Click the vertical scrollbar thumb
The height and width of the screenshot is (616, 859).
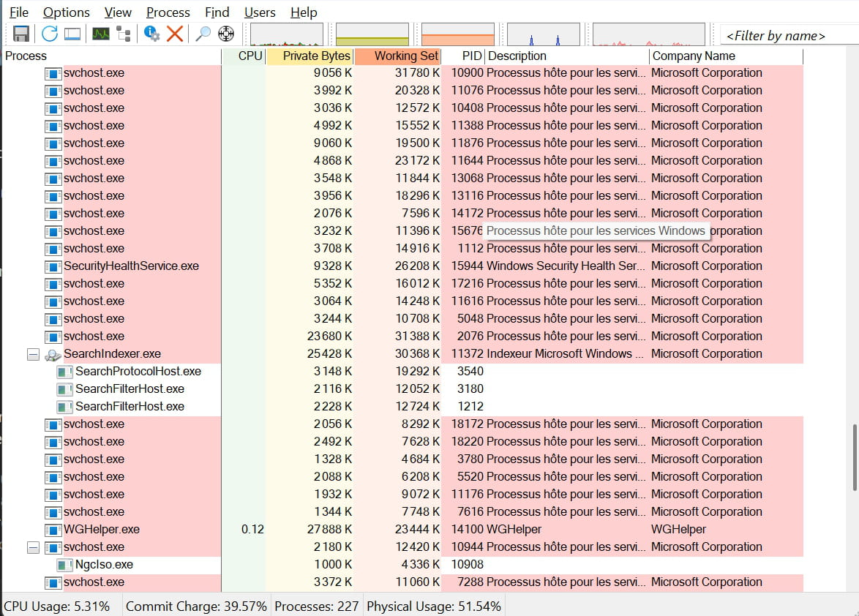coord(853,457)
